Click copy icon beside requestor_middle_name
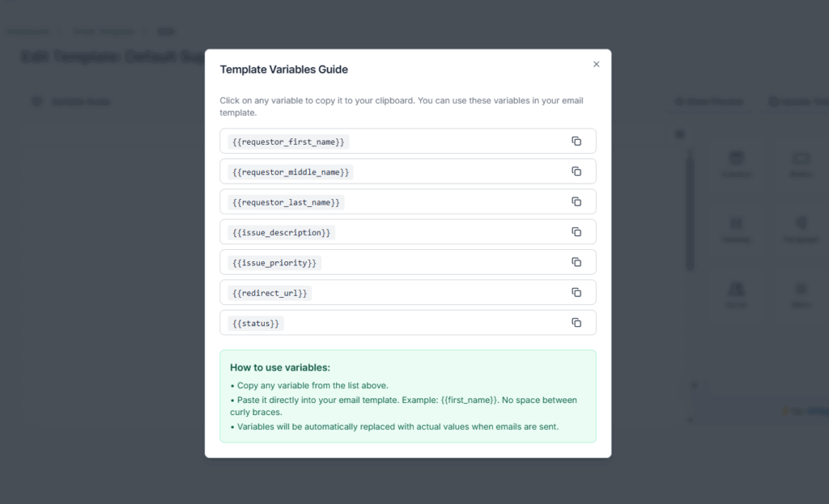This screenshot has width=829, height=504. [576, 172]
